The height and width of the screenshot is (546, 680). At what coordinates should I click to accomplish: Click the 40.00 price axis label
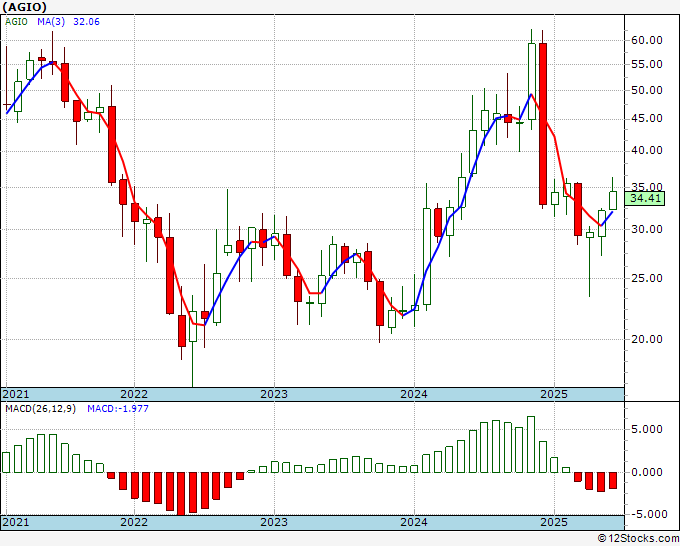[647, 150]
